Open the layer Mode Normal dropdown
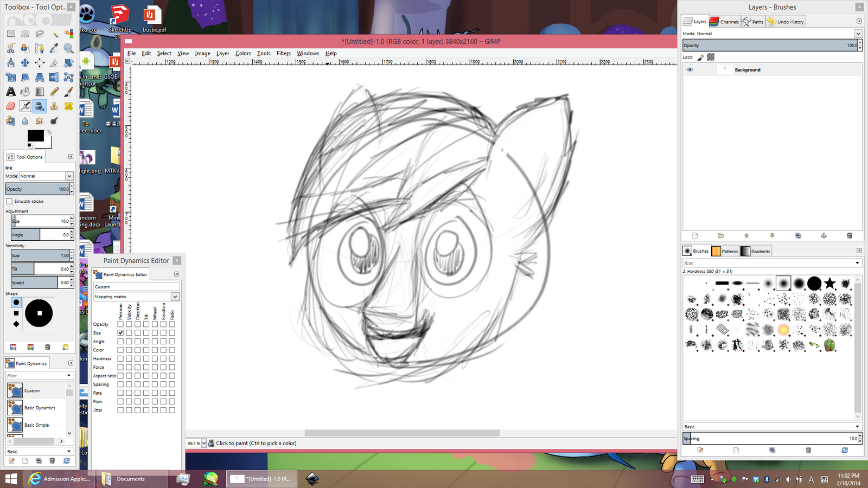Viewport: 868px width, 488px height. tap(858, 34)
